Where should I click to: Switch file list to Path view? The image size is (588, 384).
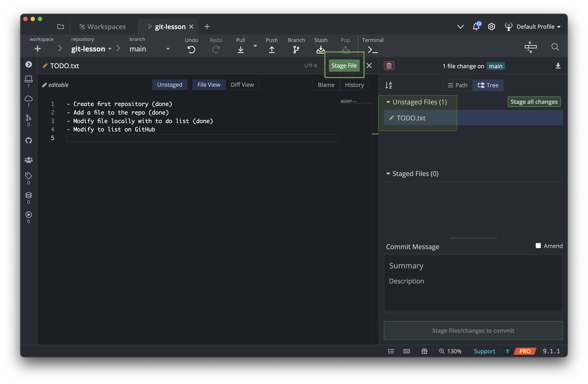(x=458, y=85)
